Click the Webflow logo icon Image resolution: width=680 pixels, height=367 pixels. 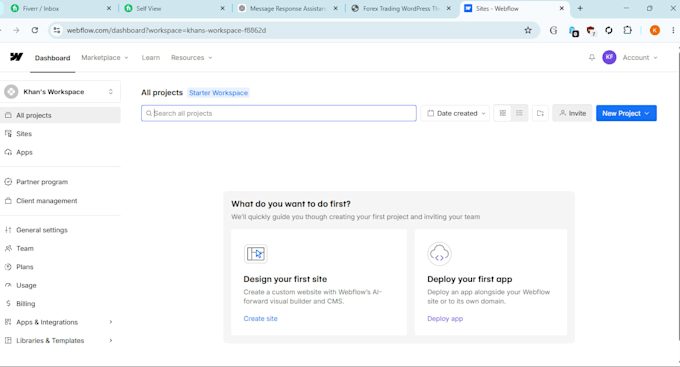tap(16, 57)
